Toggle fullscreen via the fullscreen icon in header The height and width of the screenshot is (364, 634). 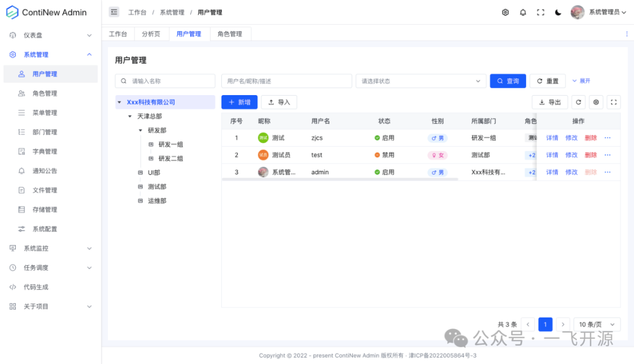tap(540, 12)
